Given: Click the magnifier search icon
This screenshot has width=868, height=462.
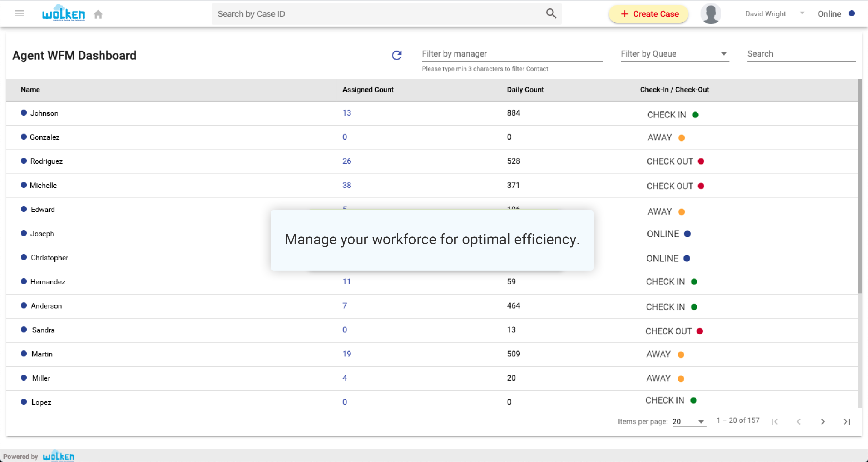Looking at the screenshot, I should tap(551, 14).
